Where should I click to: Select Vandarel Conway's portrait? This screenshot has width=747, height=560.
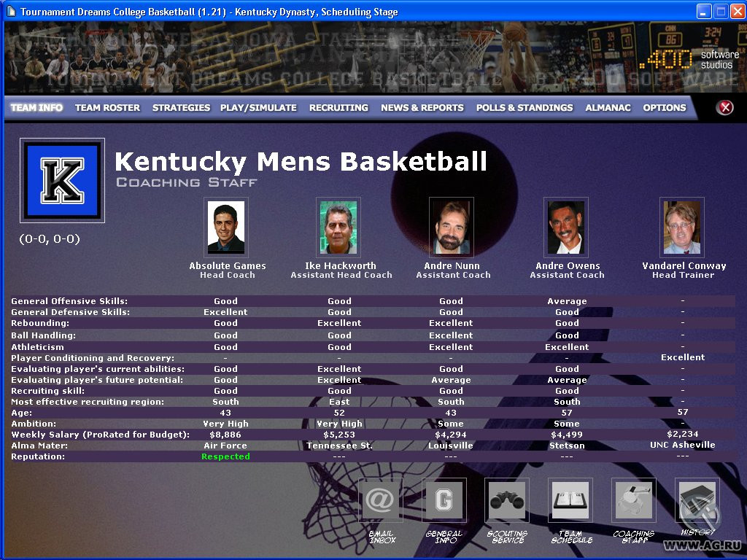coord(682,227)
